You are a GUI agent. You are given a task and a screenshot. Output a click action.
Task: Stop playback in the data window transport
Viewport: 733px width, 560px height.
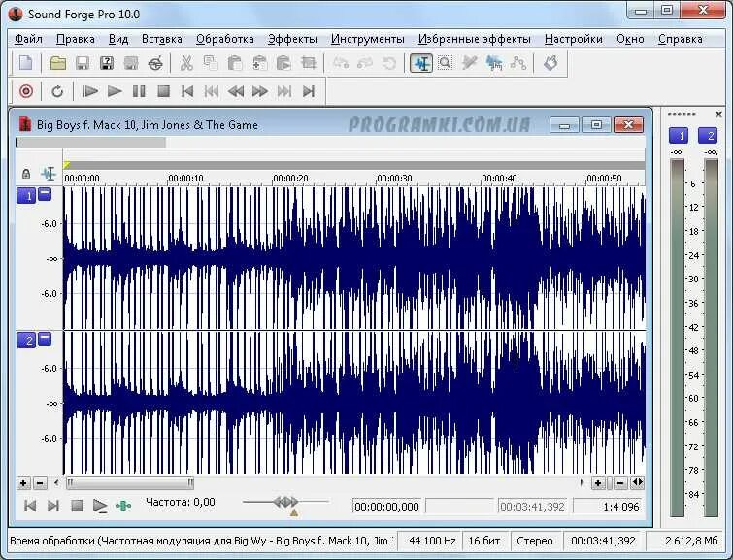[x=77, y=506]
